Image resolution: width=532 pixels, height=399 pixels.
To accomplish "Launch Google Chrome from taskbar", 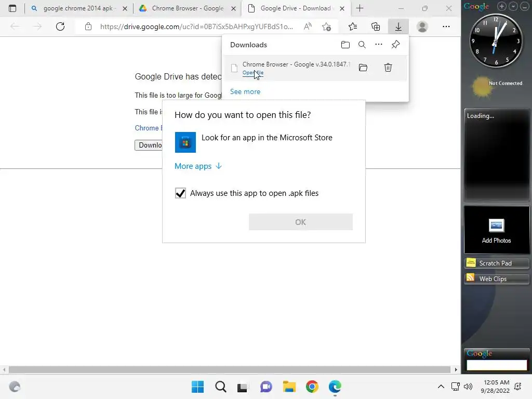I will 312,387.
